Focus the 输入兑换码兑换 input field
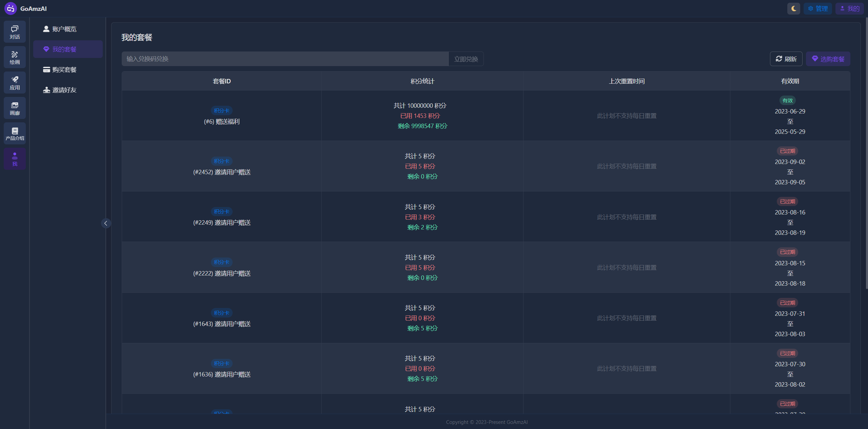This screenshot has height=429, width=868. tap(285, 59)
